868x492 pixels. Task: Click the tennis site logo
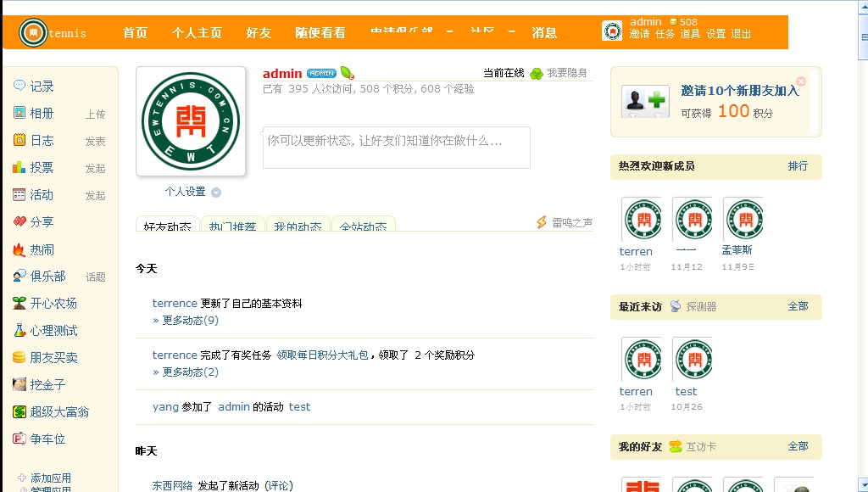point(33,33)
